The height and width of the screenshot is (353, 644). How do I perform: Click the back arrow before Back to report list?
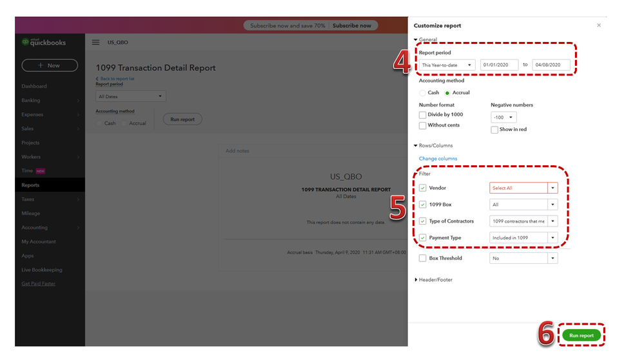coord(97,79)
